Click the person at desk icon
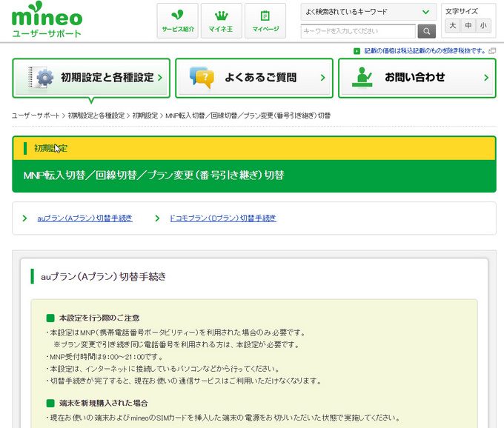The width and height of the screenshot is (504, 428). click(362, 77)
